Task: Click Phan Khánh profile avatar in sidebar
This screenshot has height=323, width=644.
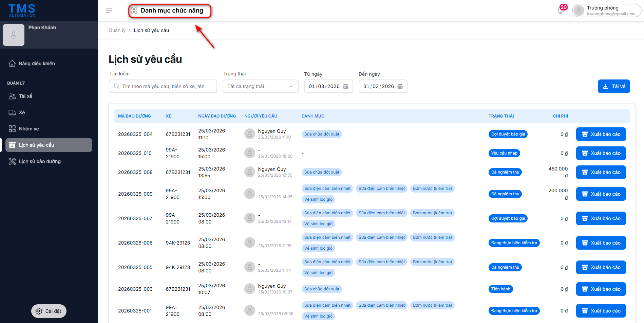Action: tap(14, 35)
